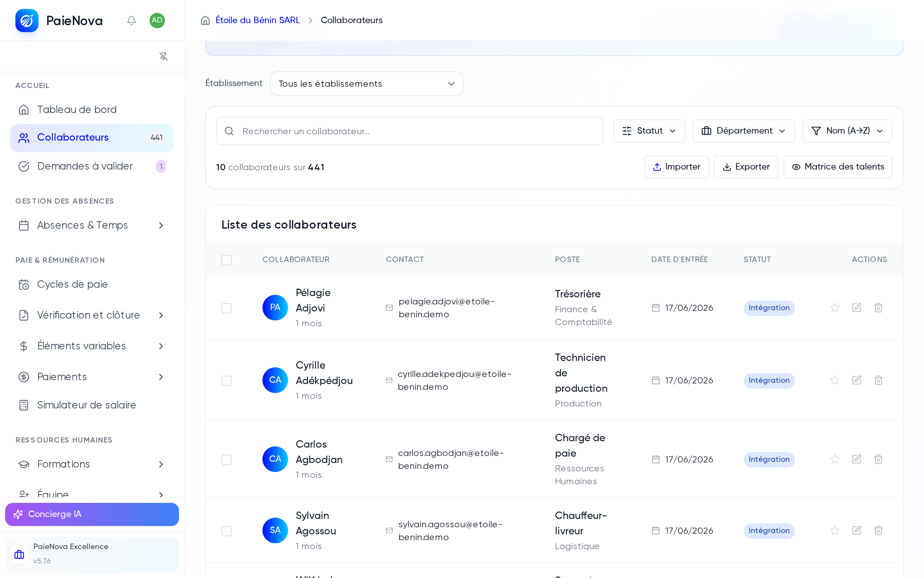Expand Vérification et clôture submenu

point(92,315)
